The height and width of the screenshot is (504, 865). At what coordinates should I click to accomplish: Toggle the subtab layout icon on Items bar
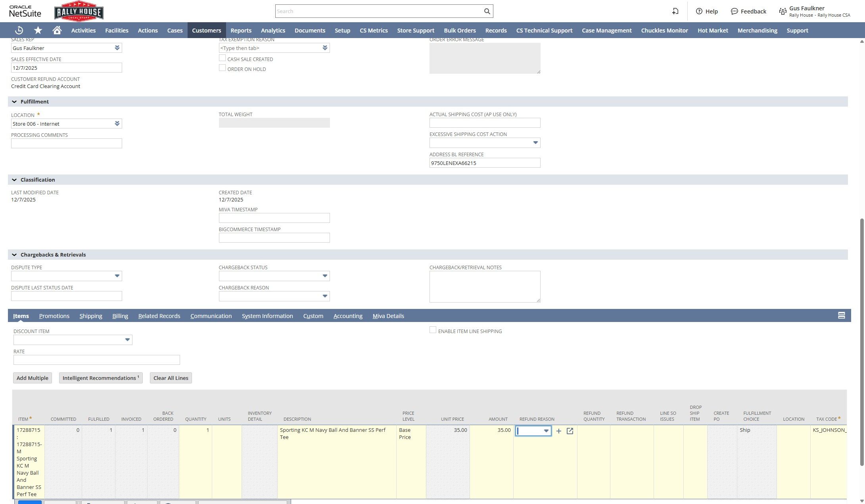click(x=841, y=316)
